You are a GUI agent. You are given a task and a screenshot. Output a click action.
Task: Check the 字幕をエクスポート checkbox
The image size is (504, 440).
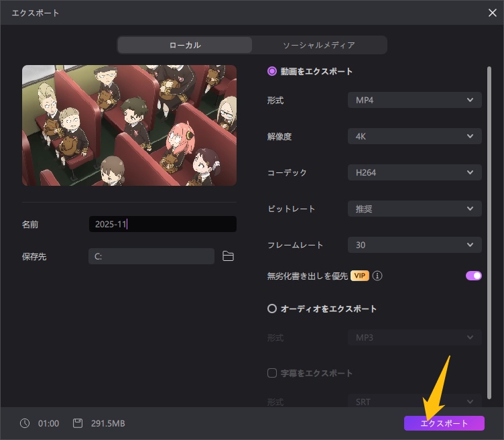[272, 373]
